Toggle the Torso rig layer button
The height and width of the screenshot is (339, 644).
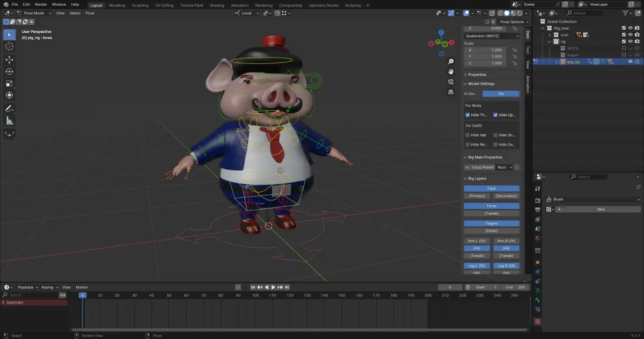[492, 206]
